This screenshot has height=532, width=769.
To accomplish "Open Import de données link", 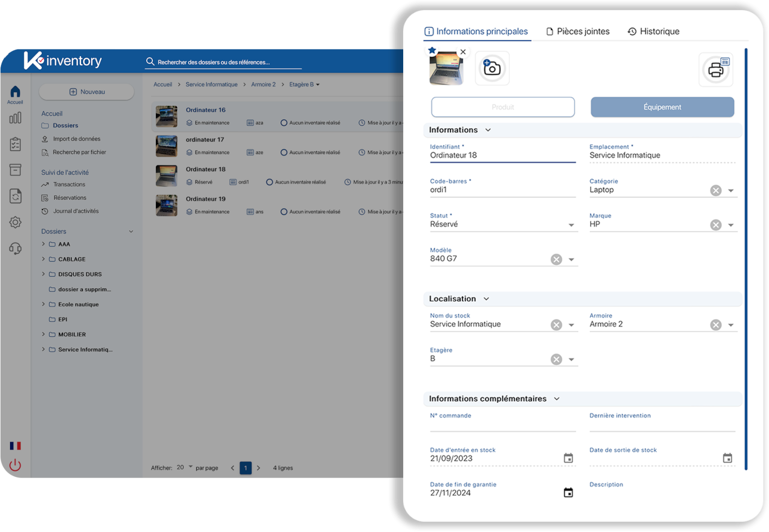I will pyautogui.click(x=77, y=139).
